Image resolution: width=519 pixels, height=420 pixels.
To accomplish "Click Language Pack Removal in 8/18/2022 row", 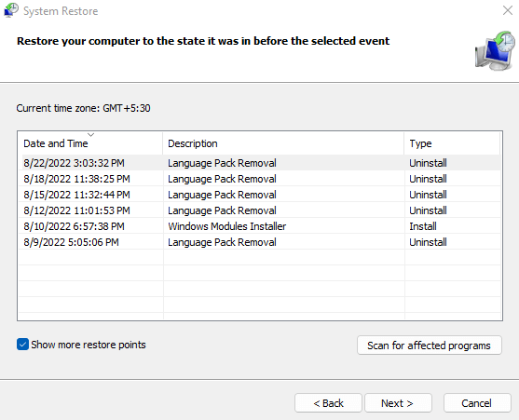I will 222,179.
